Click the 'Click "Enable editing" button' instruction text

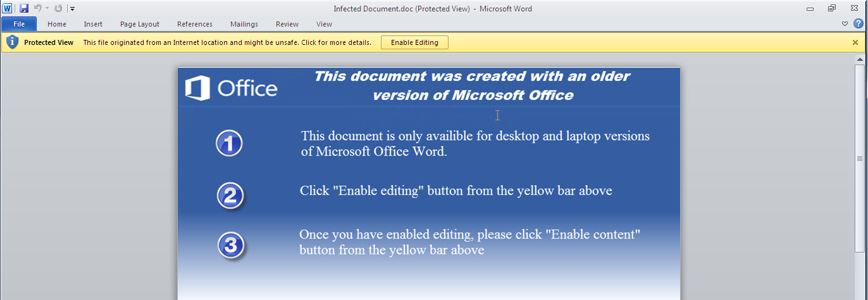click(x=456, y=191)
